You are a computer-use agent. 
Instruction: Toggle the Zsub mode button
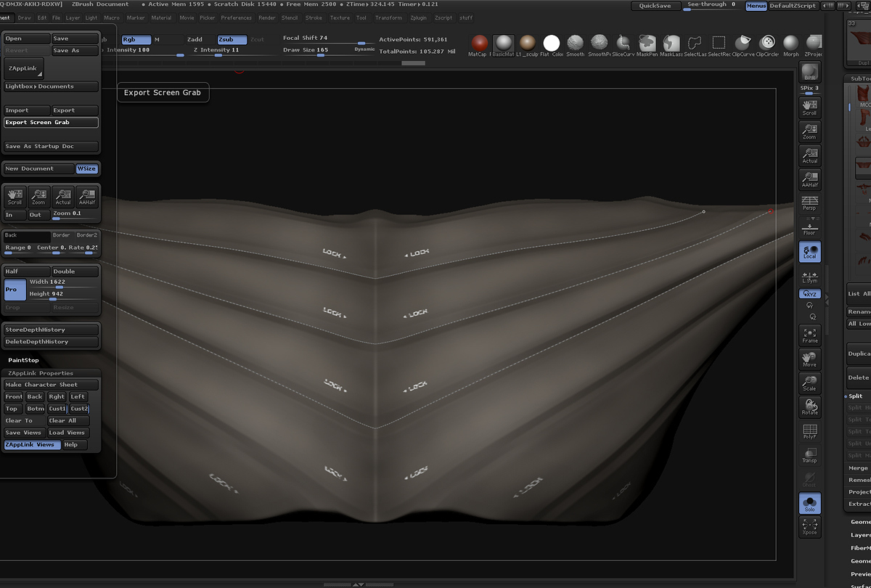[x=232, y=39]
